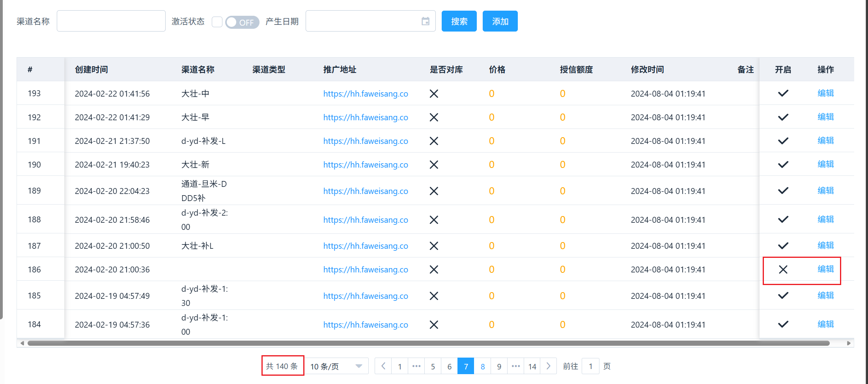The height and width of the screenshot is (384, 868).
Task: Click the calendar icon in date field
Action: [x=425, y=21]
